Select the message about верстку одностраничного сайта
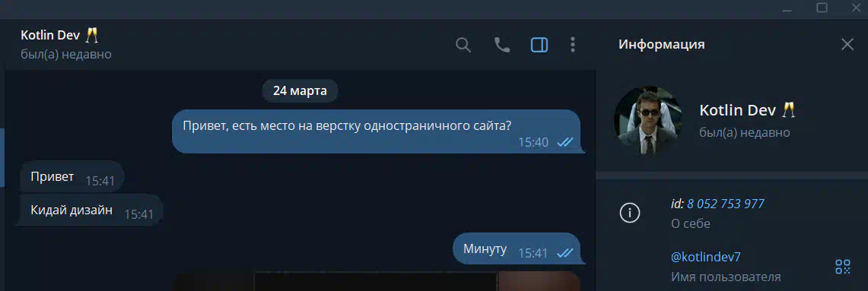This screenshot has height=291, width=868. point(376,131)
